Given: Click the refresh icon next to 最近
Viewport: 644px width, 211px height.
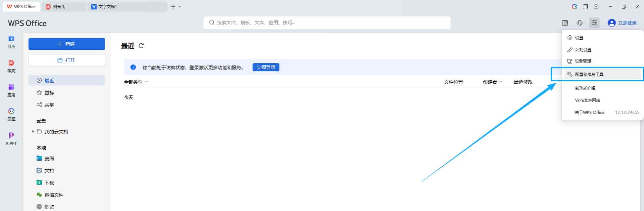Looking at the screenshot, I should (141, 46).
